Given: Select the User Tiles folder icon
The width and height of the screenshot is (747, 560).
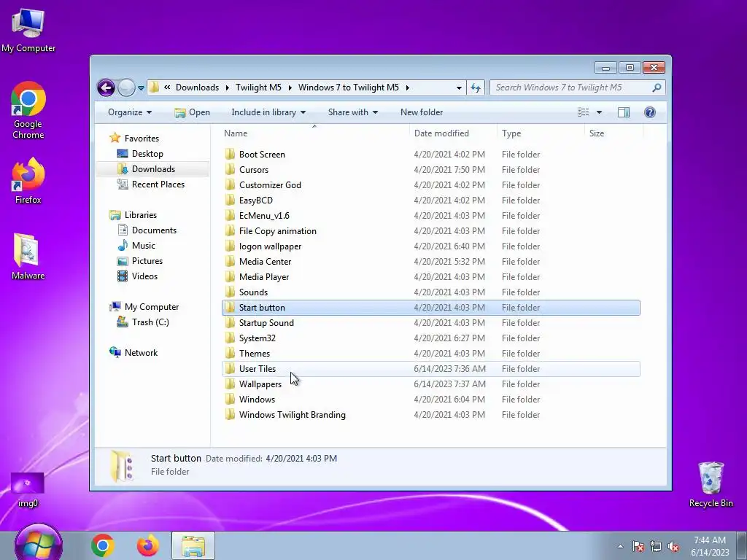Looking at the screenshot, I should [230, 368].
